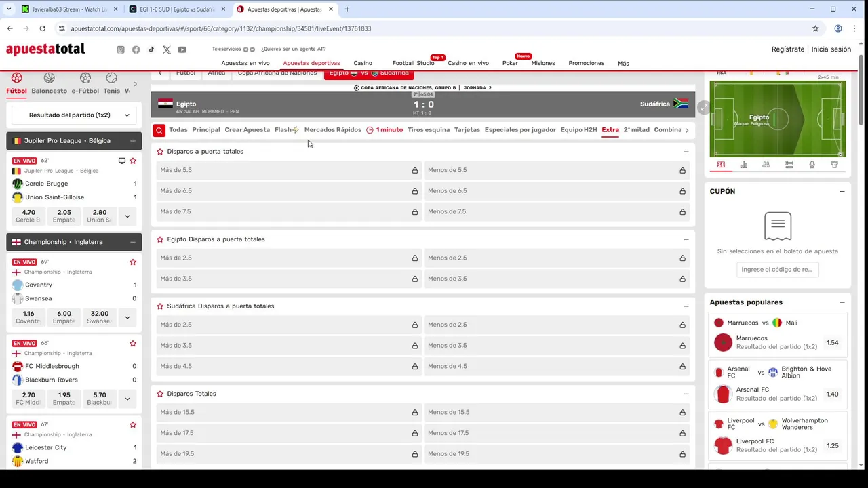The width and height of the screenshot is (868, 488).
Task: Click the lock icon on Más de 5.5
Action: pyautogui.click(x=415, y=171)
